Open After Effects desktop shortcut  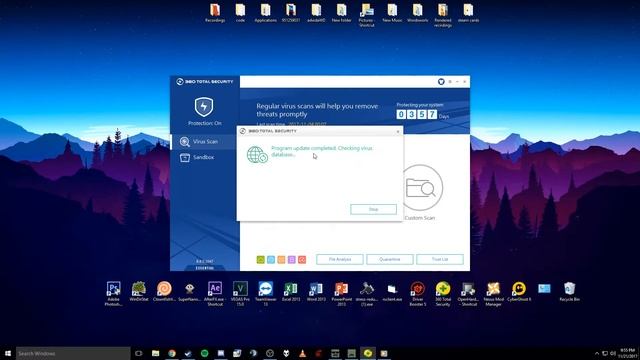pyautogui.click(x=215, y=293)
